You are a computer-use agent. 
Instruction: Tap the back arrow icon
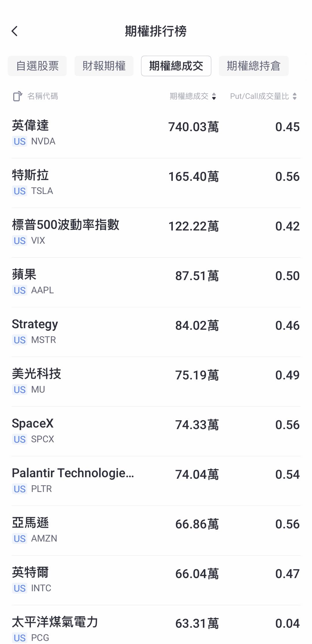click(15, 31)
